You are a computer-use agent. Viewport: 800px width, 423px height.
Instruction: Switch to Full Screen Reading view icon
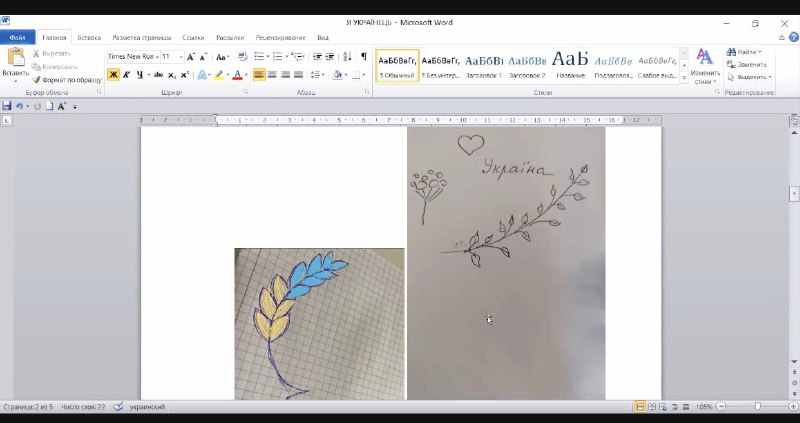coord(652,407)
